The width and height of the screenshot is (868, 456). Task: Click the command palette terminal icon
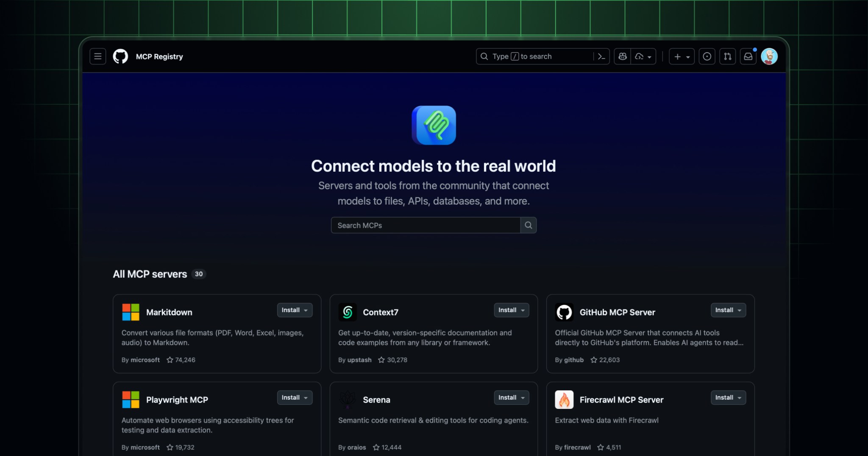click(x=602, y=56)
